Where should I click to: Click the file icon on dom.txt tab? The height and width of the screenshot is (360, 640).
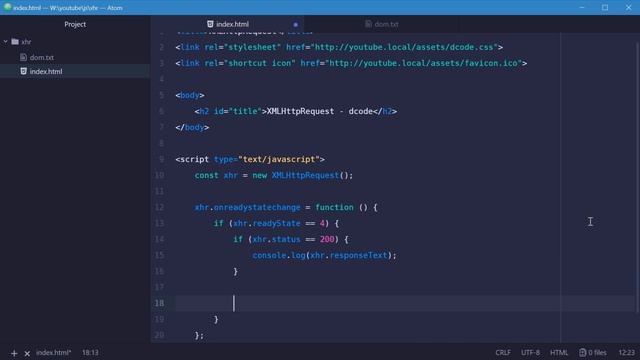coord(368,24)
